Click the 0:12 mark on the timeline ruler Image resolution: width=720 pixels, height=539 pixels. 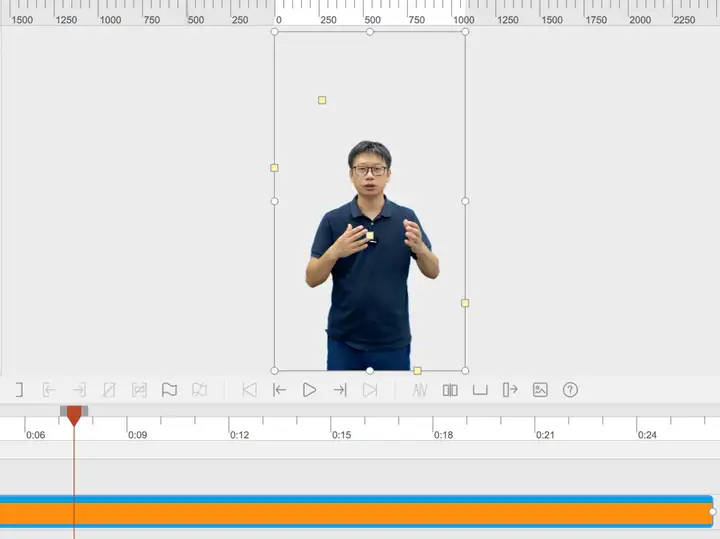239,435
